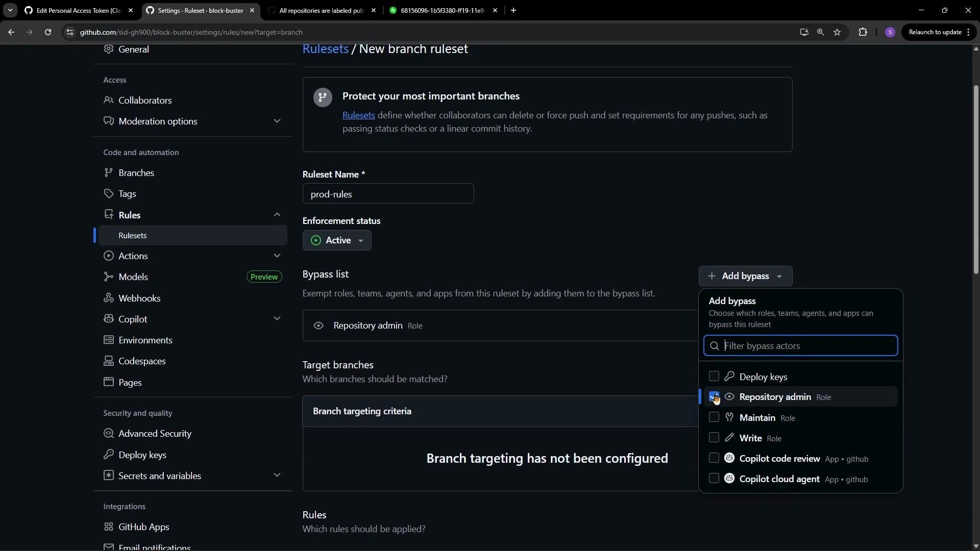Check the Write role checkbox
The image size is (980, 551).
coord(714,438)
